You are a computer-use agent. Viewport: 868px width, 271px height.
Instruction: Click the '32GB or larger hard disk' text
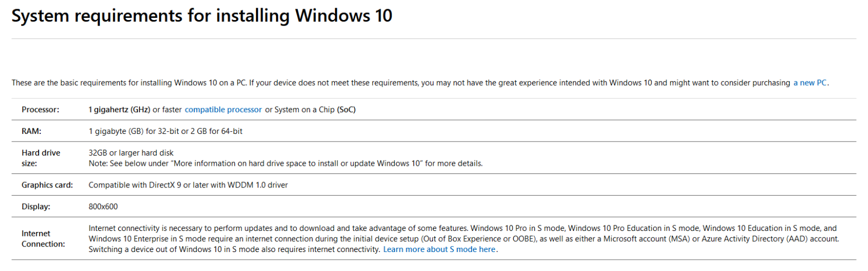coord(131,153)
